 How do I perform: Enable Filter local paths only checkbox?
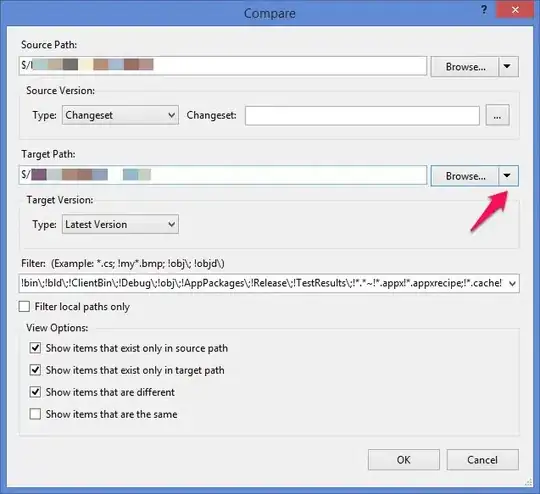point(24,307)
